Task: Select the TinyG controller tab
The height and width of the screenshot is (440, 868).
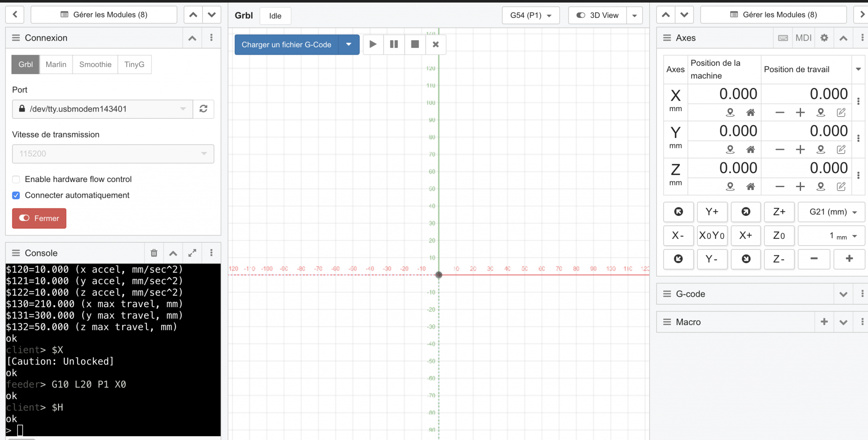Action: (x=134, y=64)
